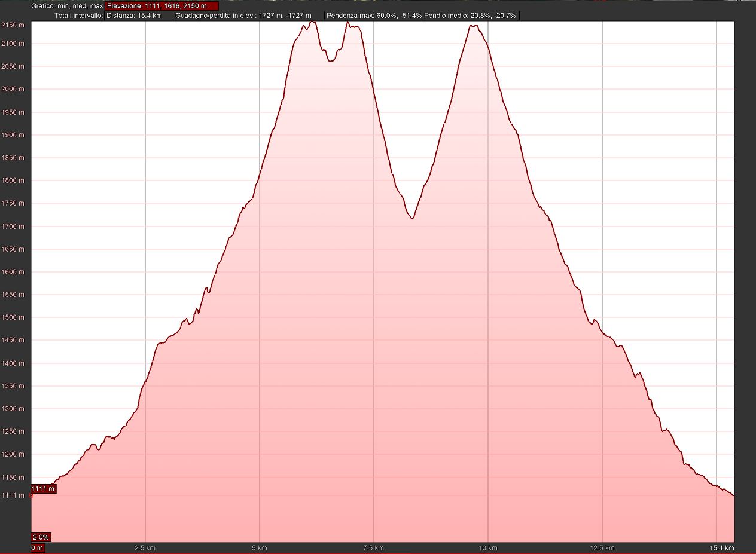The image size is (756, 554).
Task: Click the 5 km x-axis label
Action: click(260, 548)
